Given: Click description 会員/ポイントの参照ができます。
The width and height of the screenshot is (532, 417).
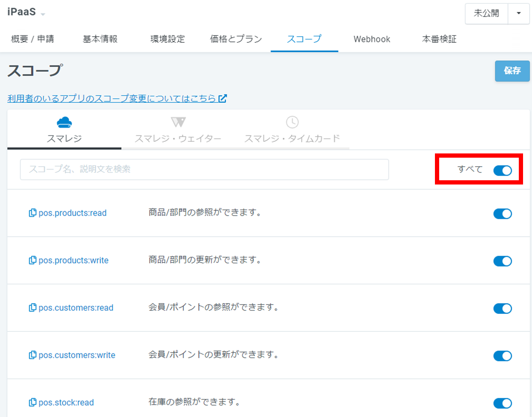Looking at the screenshot, I should pyautogui.click(x=213, y=307).
